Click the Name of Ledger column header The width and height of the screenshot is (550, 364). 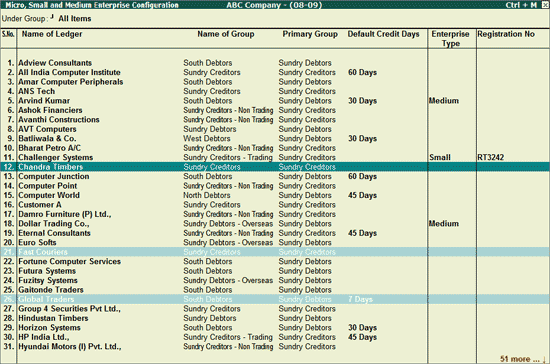[52, 34]
